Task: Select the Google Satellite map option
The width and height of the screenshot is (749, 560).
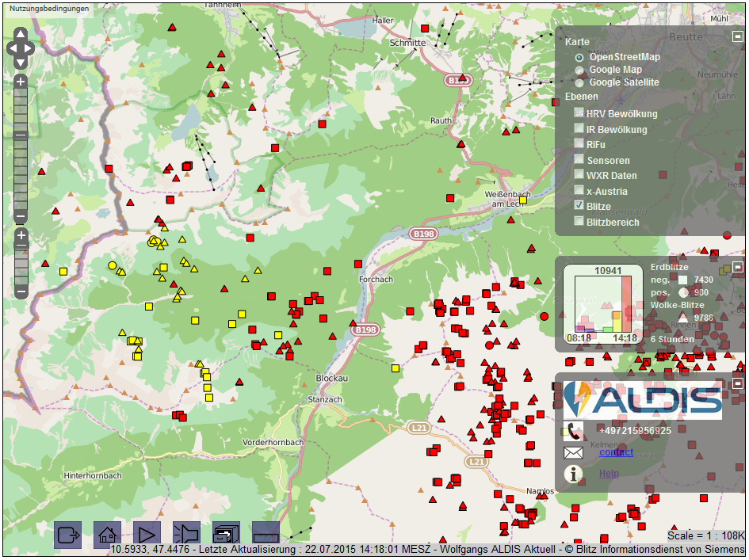Action: pos(579,82)
